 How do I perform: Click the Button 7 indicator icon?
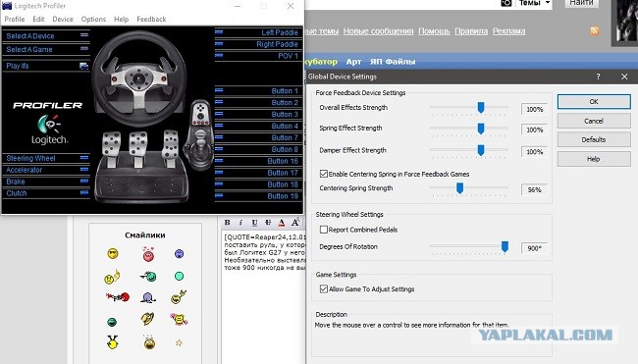219,137
